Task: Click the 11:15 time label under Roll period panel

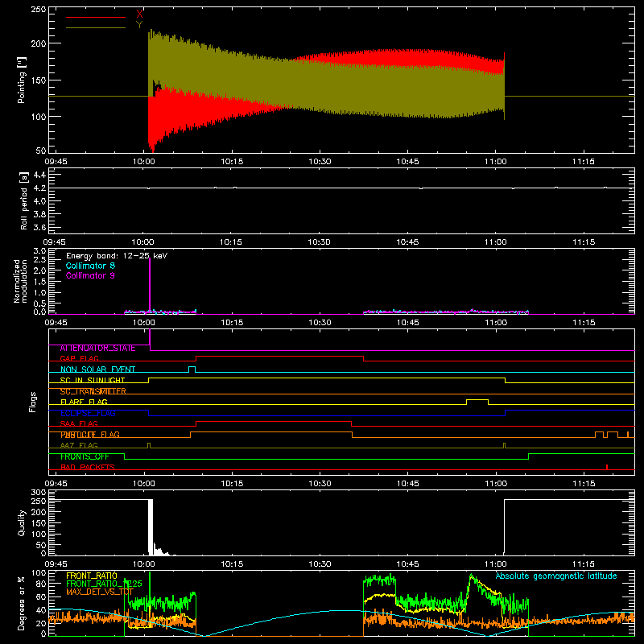Action: (x=584, y=242)
